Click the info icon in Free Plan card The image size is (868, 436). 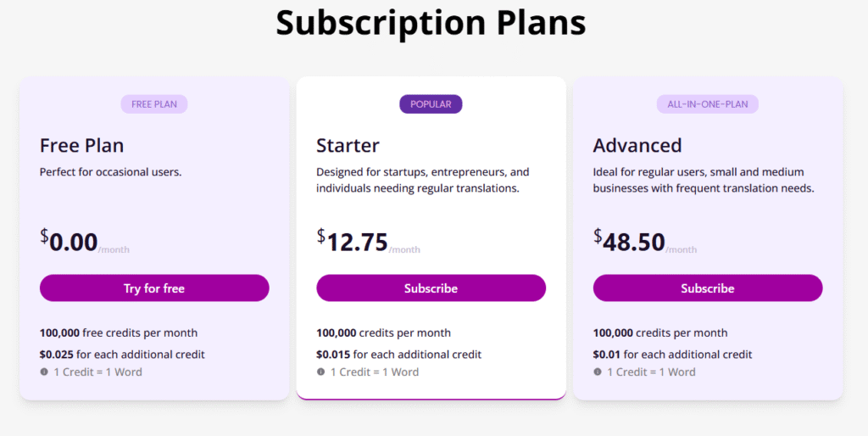click(x=44, y=372)
